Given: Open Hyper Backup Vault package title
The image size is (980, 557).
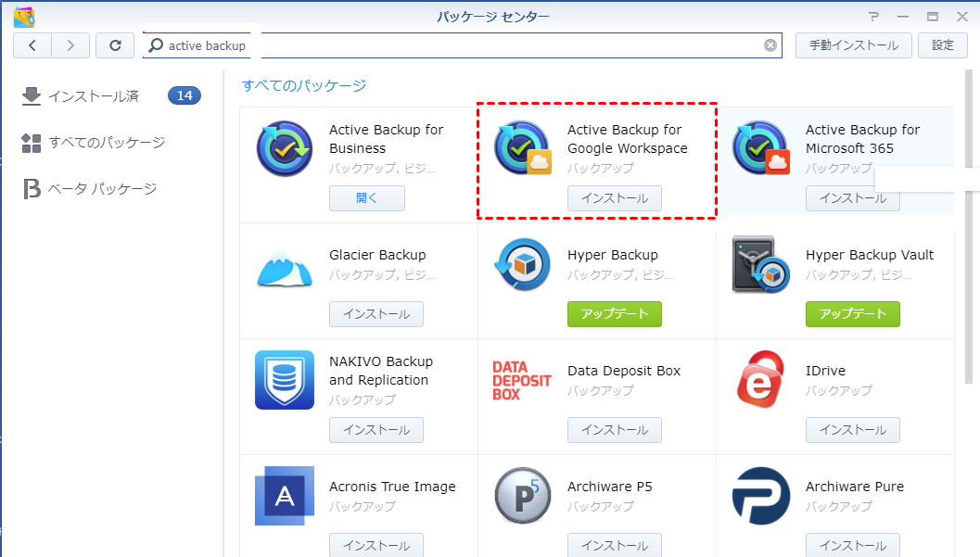Looking at the screenshot, I should tap(870, 255).
